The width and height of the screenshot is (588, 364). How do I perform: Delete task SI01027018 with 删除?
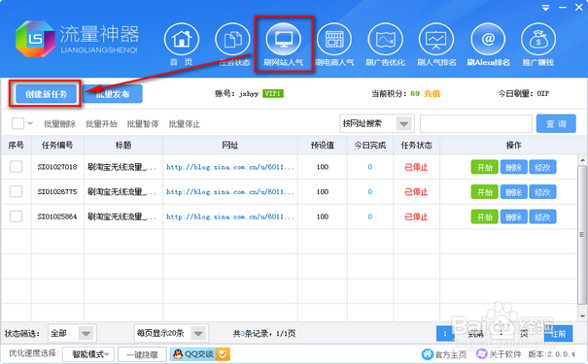(x=514, y=167)
